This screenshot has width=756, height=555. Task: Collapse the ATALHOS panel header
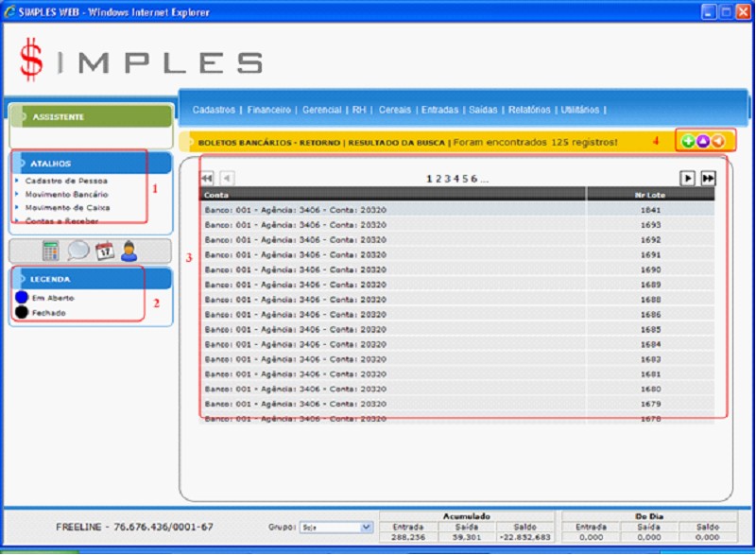91,164
